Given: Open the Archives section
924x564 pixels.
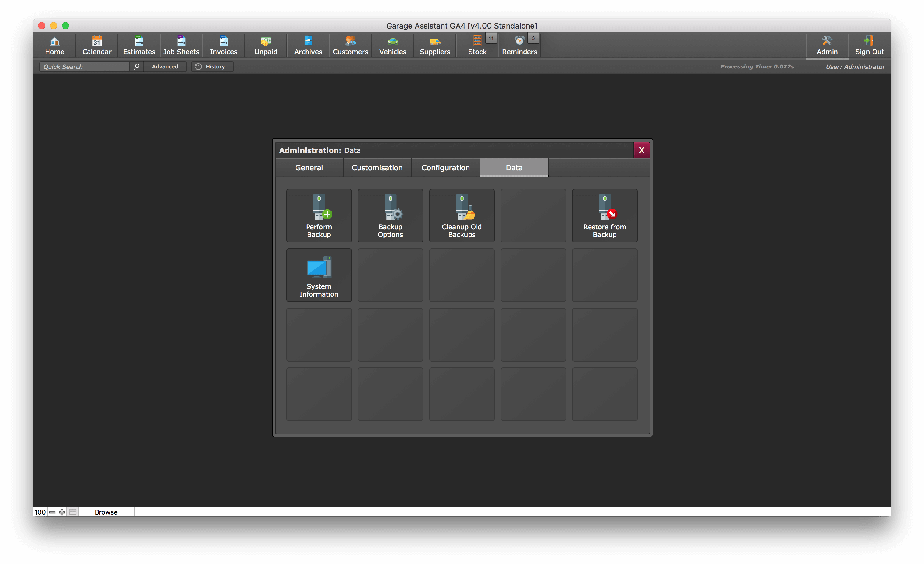Looking at the screenshot, I should point(308,45).
